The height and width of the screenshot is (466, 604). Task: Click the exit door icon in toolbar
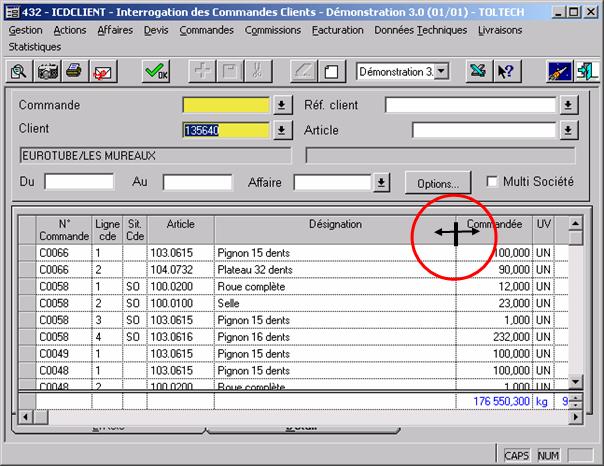pos(586,71)
